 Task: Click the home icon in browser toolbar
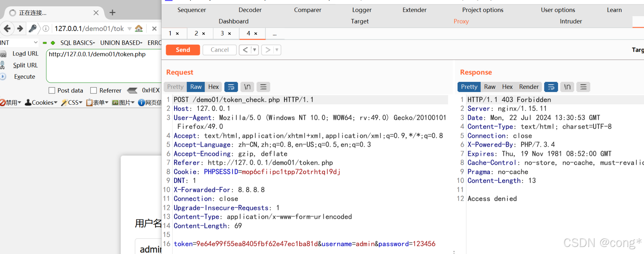[139, 28]
